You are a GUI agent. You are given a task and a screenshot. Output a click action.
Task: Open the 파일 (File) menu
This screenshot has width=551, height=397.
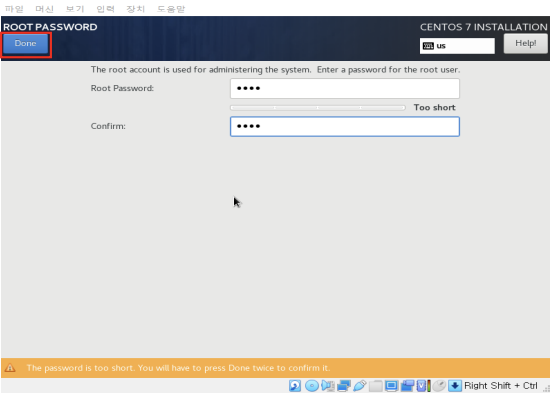pyautogui.click(x=14, y=9)
